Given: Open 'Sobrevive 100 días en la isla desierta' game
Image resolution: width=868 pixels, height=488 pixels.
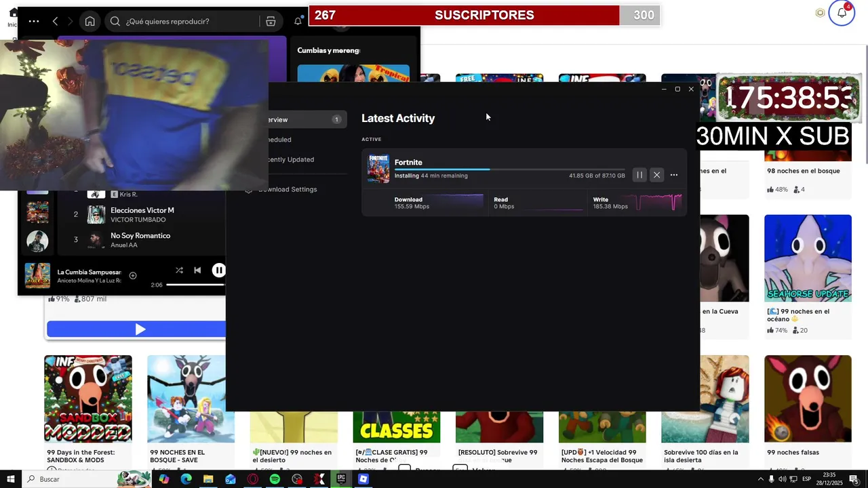Looking at the screenshot, I should pyautogui.click(x=705, y=409).
